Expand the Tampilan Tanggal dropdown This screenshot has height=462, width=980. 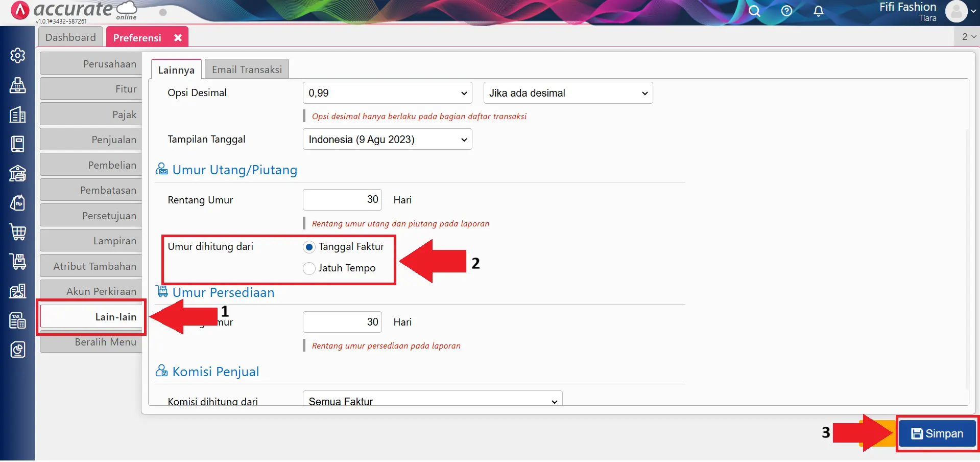tap(387, 140)
